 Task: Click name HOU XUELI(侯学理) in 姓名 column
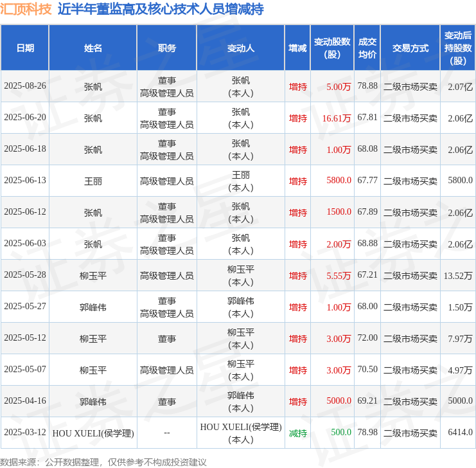click(93, 433)
